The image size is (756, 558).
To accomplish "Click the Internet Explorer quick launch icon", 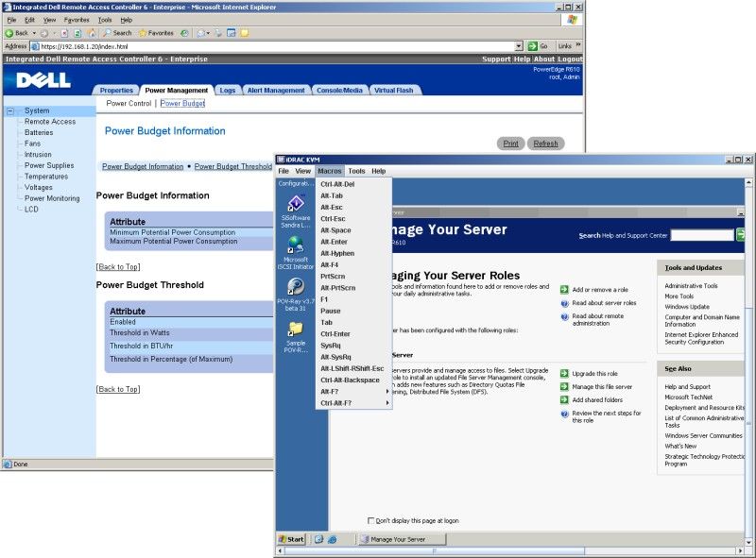I will 332,539.
